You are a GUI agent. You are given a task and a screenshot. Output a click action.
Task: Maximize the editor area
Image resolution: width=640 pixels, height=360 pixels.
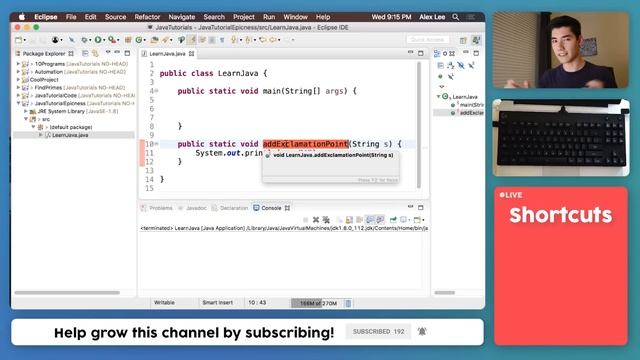pos(421,53)
